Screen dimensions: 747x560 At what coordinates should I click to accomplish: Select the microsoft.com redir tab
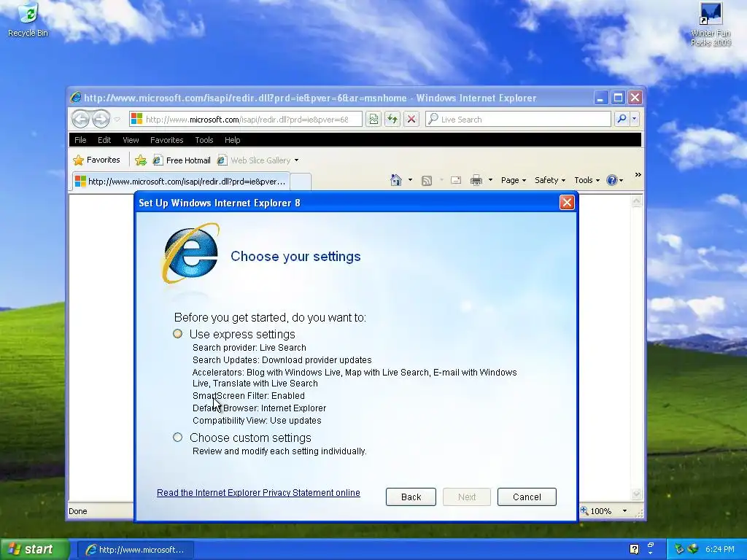click(x=181, y=182)
